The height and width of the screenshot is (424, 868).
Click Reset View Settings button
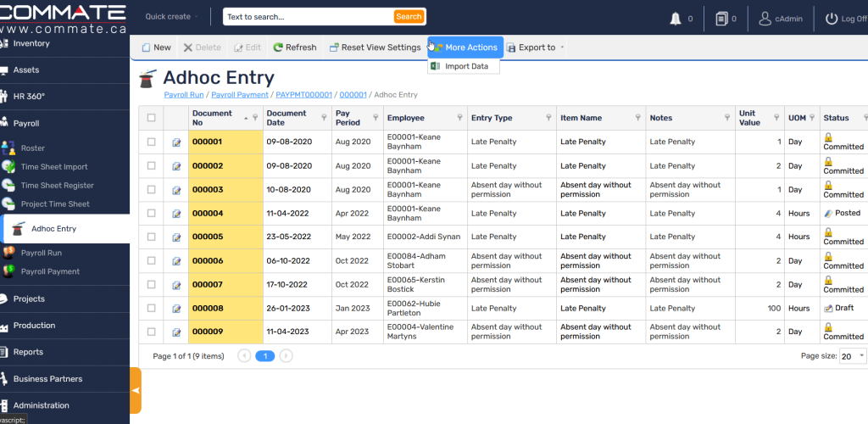(x=376, y=47)
